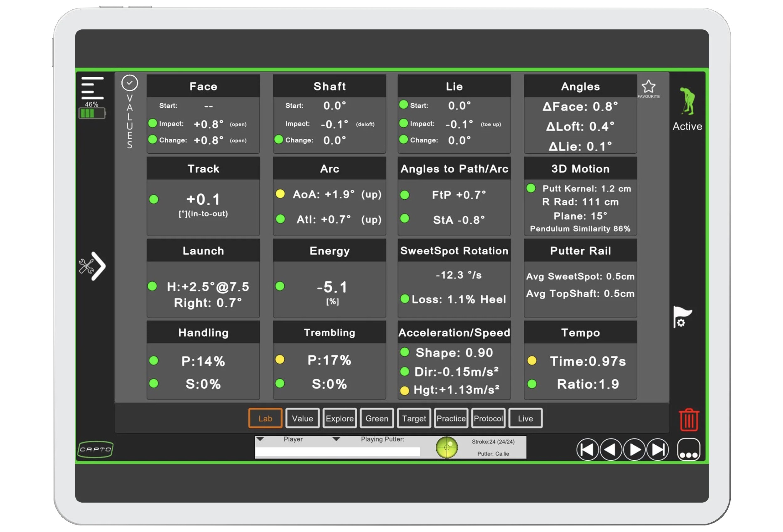Screen dimensions: 783x532
Task: Click yellow dot beside Tempo Time:0.97s
Action: 532,361
